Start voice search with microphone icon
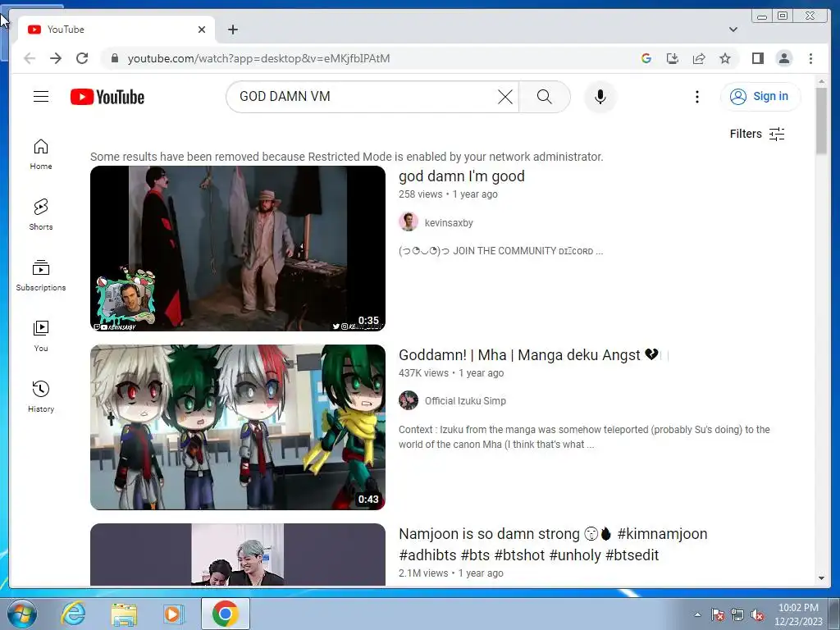 coord(600,97)
